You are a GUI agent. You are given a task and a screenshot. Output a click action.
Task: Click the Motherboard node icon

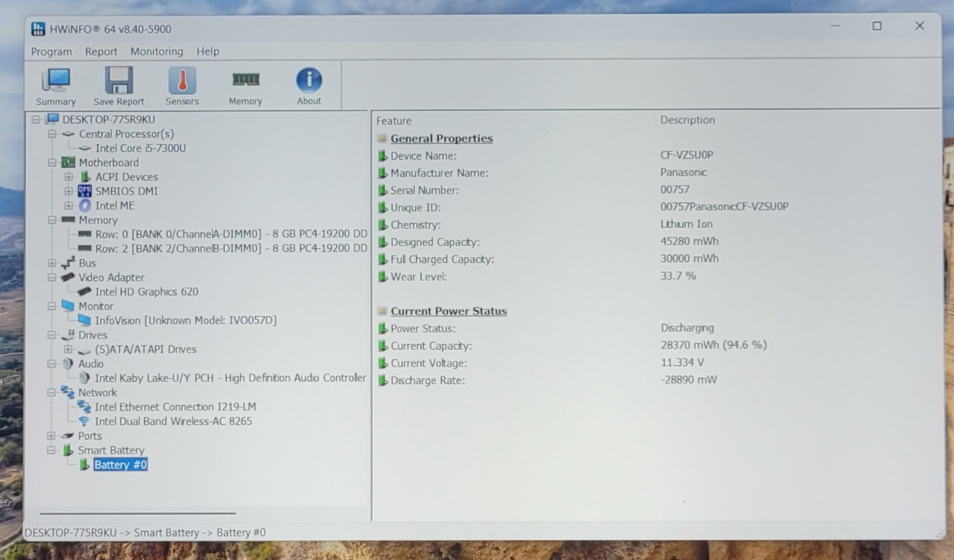69,163
